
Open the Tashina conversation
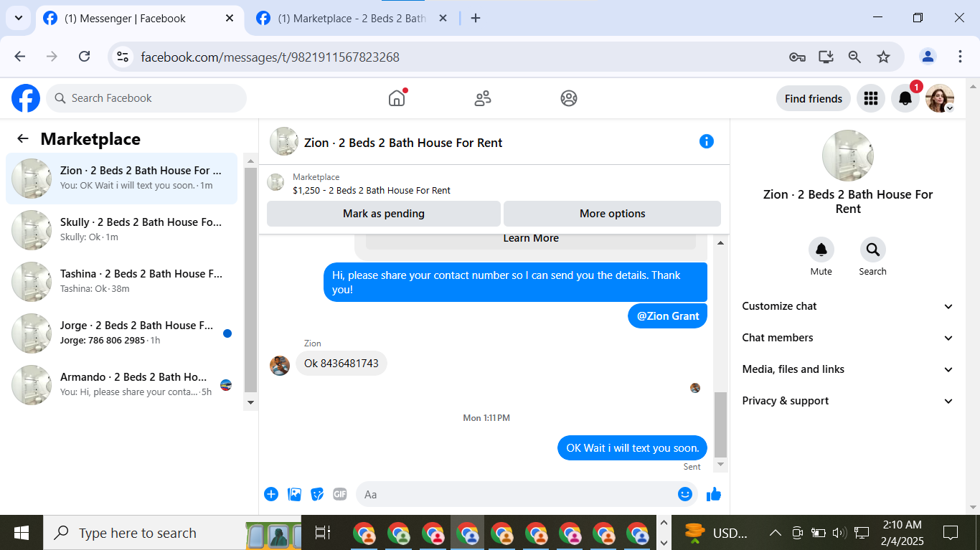click(122, 282)
